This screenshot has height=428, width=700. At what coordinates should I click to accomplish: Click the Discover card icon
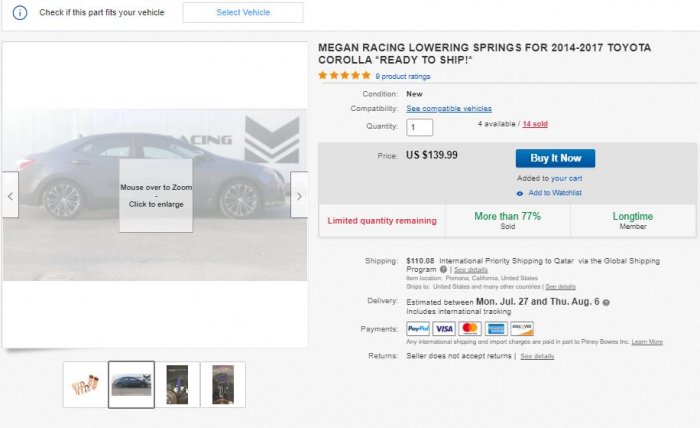click(522, 328)
